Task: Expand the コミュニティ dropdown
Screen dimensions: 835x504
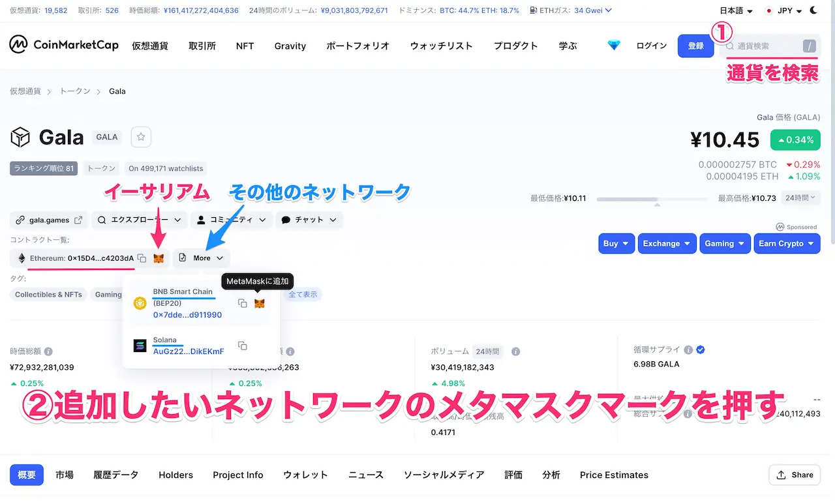Action: click(x=231, y=220)
